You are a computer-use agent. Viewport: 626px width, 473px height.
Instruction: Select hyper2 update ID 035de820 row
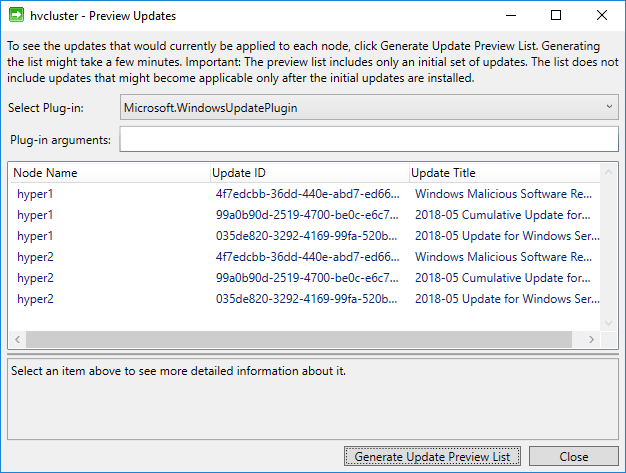[x=305, y=299]
